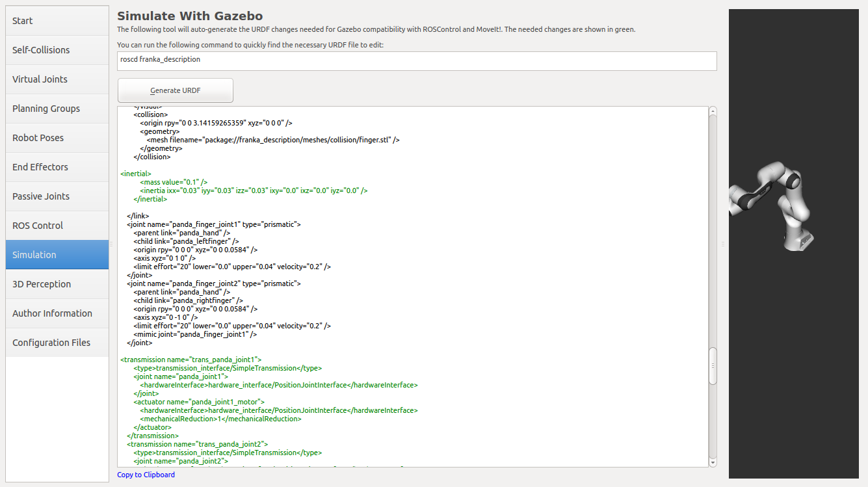Click the panda_finger_joint1 joint definition line
The image size is (868, 487).
point(213,224)
